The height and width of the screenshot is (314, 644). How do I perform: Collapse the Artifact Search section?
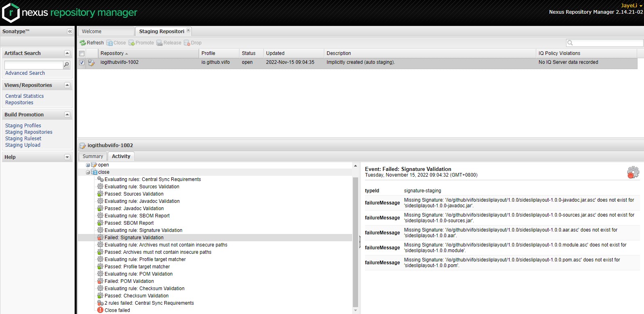(x=67, y=53)
